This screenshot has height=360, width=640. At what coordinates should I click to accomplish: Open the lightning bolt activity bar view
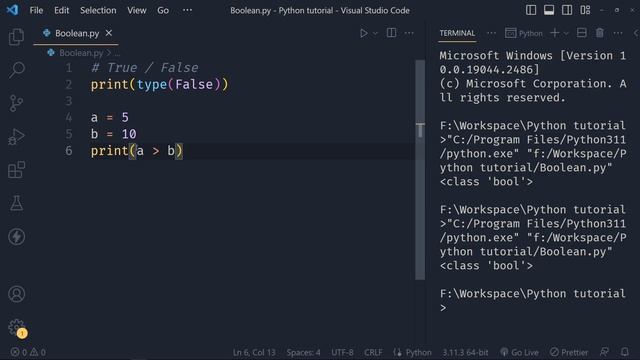[x=16, y=237]
